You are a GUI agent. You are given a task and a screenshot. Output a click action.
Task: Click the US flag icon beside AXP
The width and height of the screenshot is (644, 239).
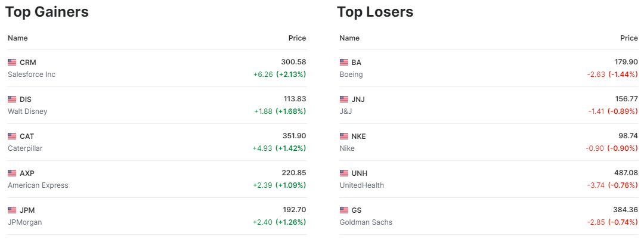12,173
